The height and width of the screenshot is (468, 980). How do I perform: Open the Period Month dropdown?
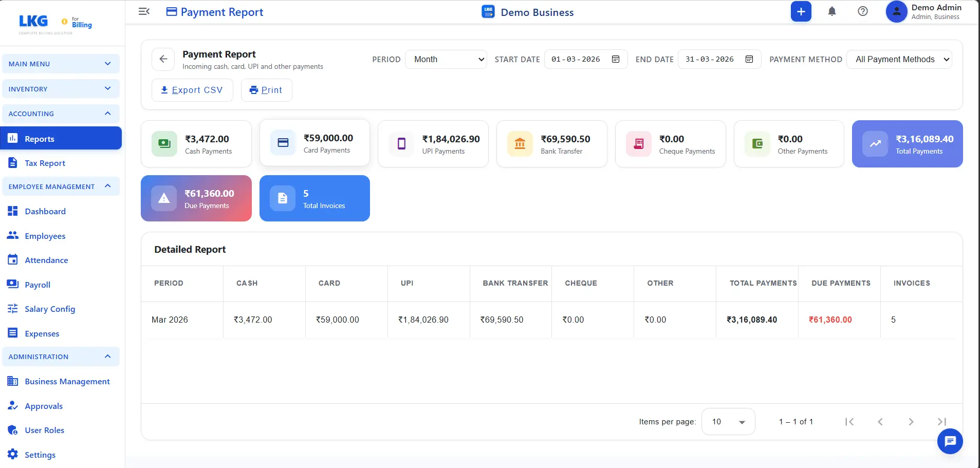pyautogui.click(x=446, y=59)
